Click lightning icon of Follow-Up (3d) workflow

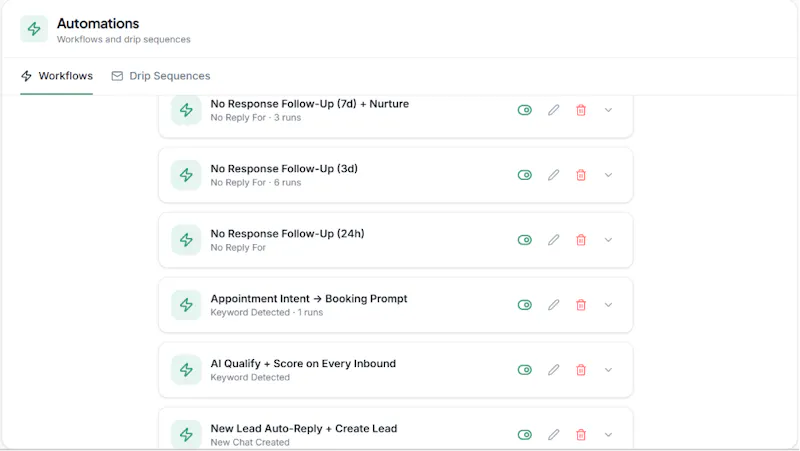(x=186, y=175)
